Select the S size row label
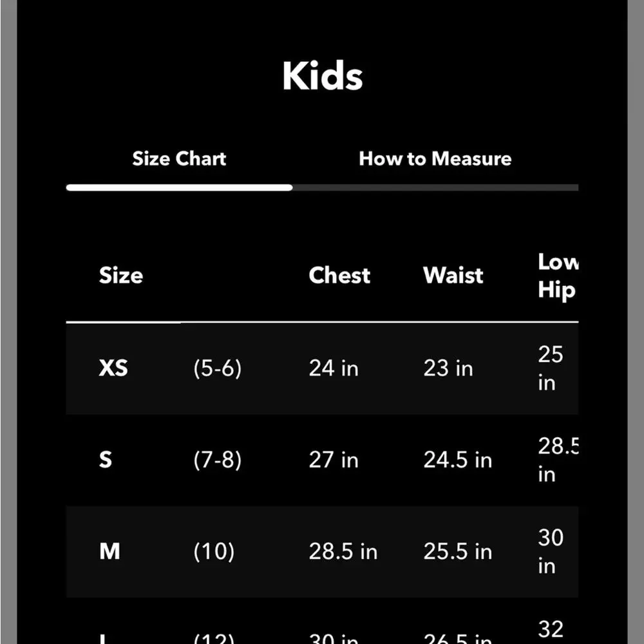The image size is (644, 644). point(106,459)
